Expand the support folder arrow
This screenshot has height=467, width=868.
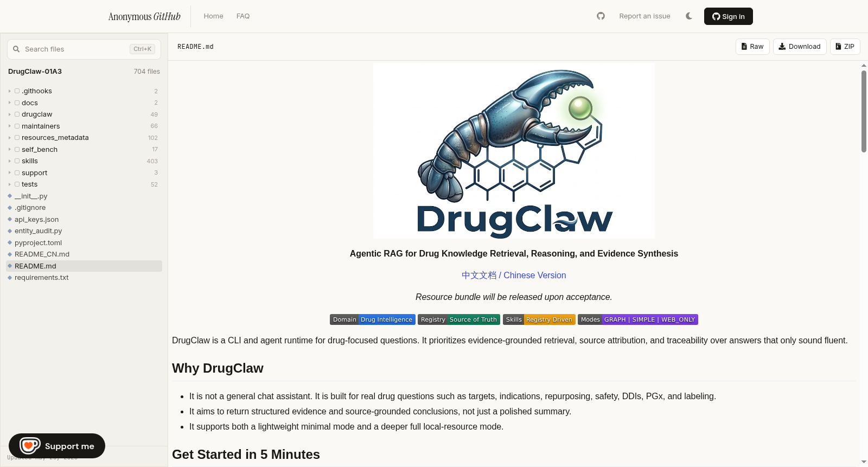point(10,173)
